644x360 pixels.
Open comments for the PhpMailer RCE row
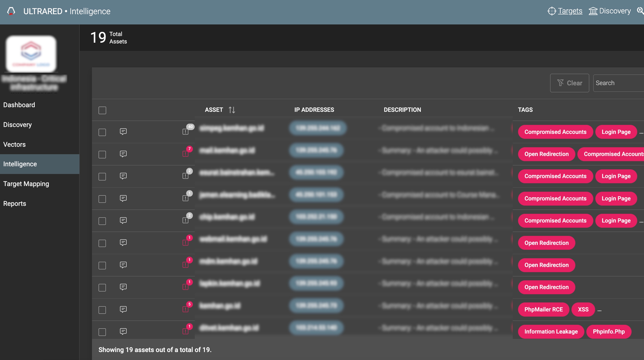(x=123, y=309)
